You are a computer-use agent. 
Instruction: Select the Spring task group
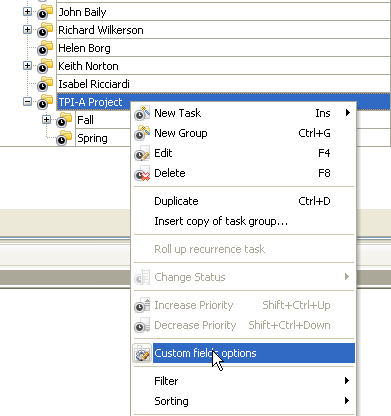click(x=92, y=138)
